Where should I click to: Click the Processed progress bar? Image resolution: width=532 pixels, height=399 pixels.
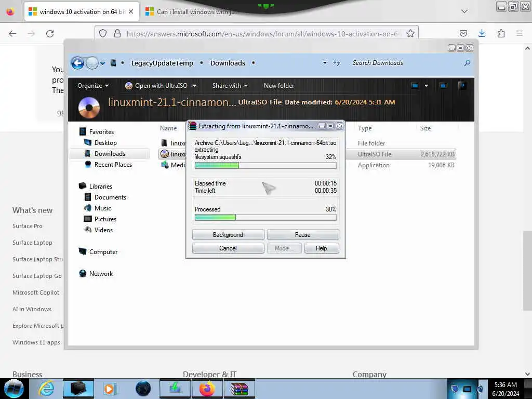pos(265,218)
